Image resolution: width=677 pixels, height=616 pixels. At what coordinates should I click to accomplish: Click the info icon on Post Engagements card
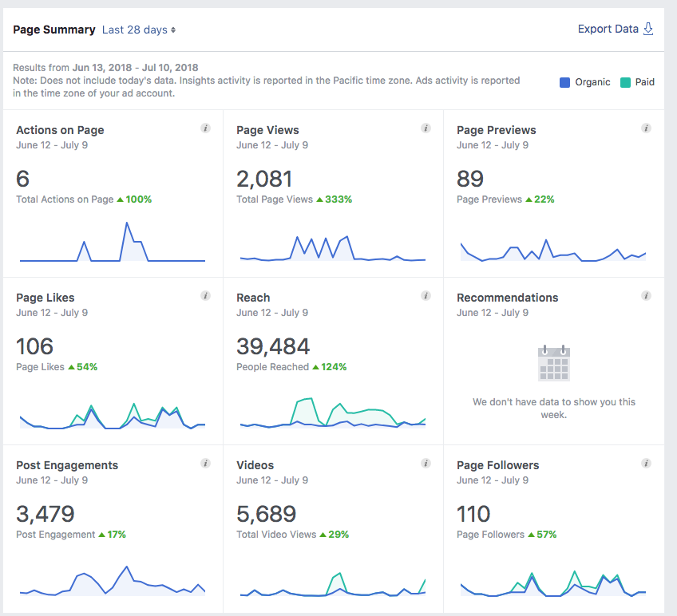205,464
